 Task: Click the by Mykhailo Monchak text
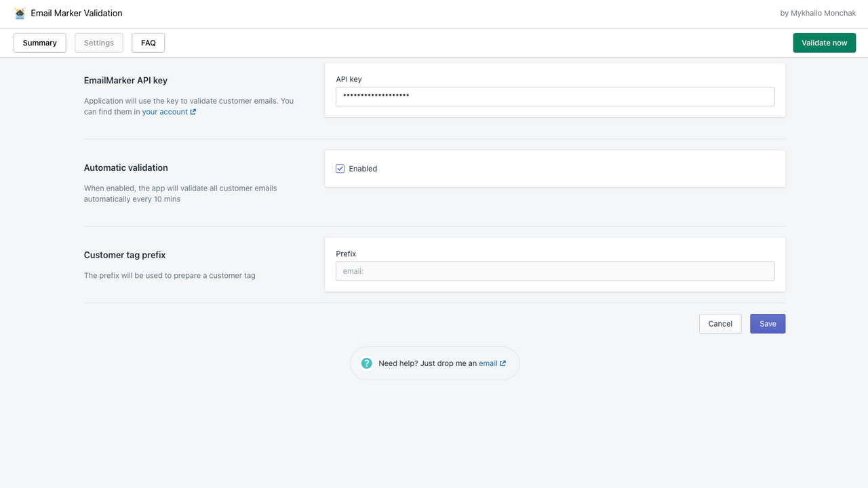(818, 13)
